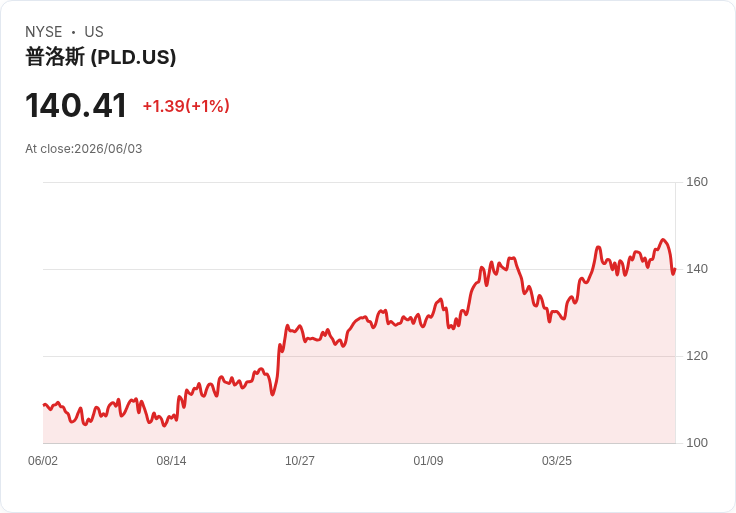The image size is (736, 513).
Task: Click the sharp jump on the line before 10/27
Action: coord(278,359)
